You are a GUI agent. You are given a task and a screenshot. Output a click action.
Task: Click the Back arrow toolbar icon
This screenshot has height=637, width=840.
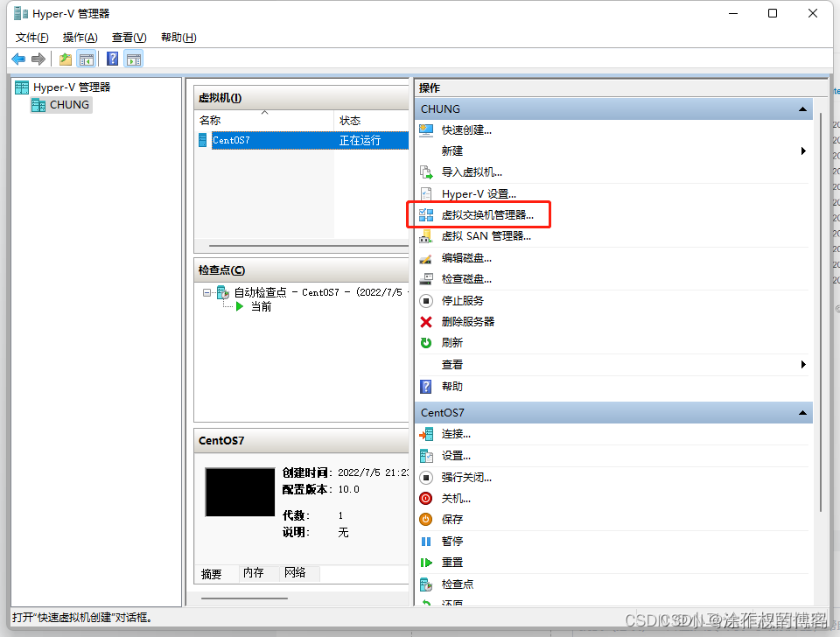18,59
